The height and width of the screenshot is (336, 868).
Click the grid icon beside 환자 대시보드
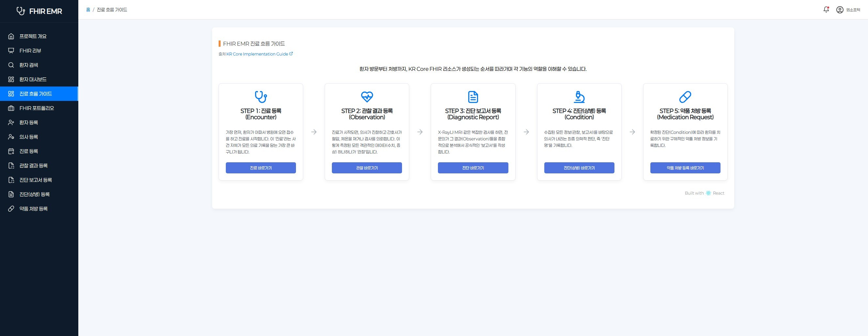(x=11, y=80)
